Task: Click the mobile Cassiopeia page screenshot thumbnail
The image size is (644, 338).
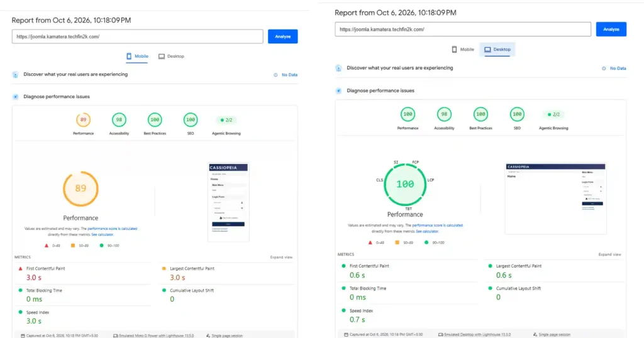Action: point(228,202)
